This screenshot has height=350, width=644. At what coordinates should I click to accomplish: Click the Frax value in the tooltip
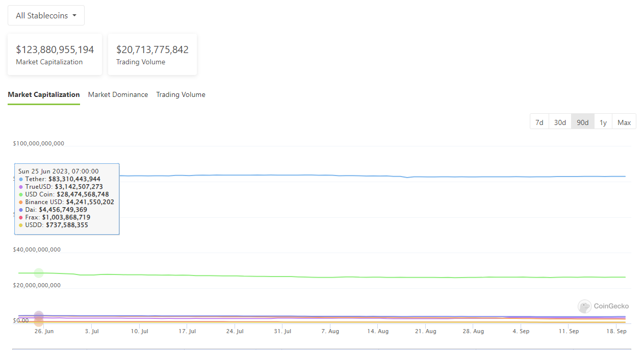point(66,217)
